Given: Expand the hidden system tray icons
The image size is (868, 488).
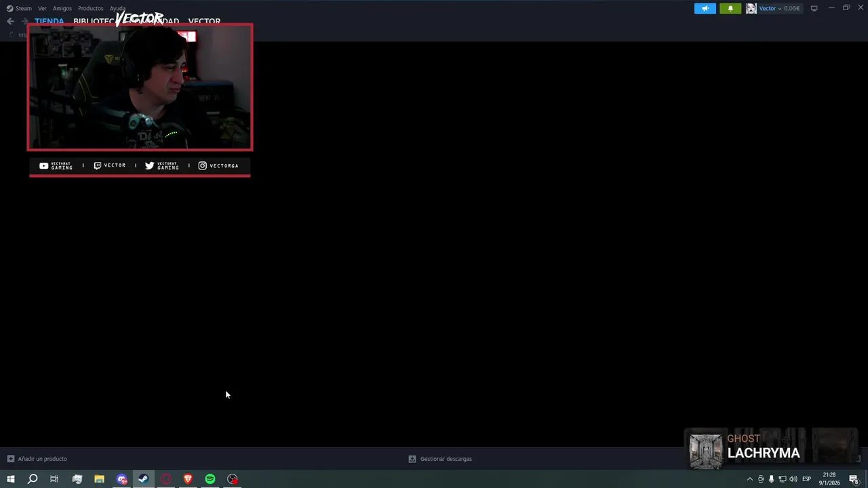Looking at the screenshot, I should pos(749,479).
